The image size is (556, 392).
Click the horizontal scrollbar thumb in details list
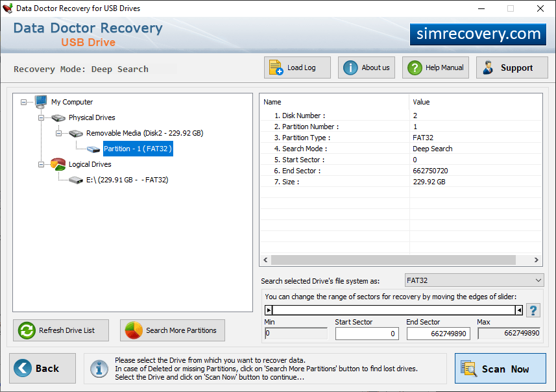click(x=393, y=260)
